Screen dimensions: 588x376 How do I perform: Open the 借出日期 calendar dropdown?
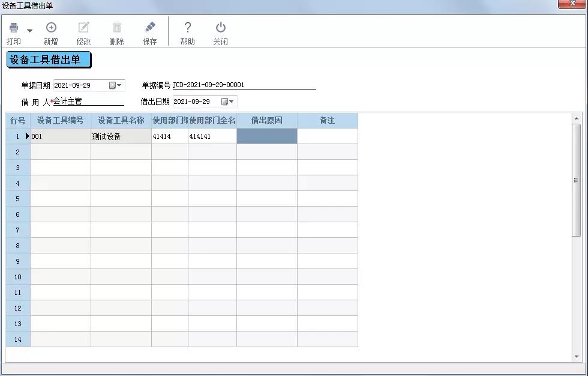[x=227, y=102]
